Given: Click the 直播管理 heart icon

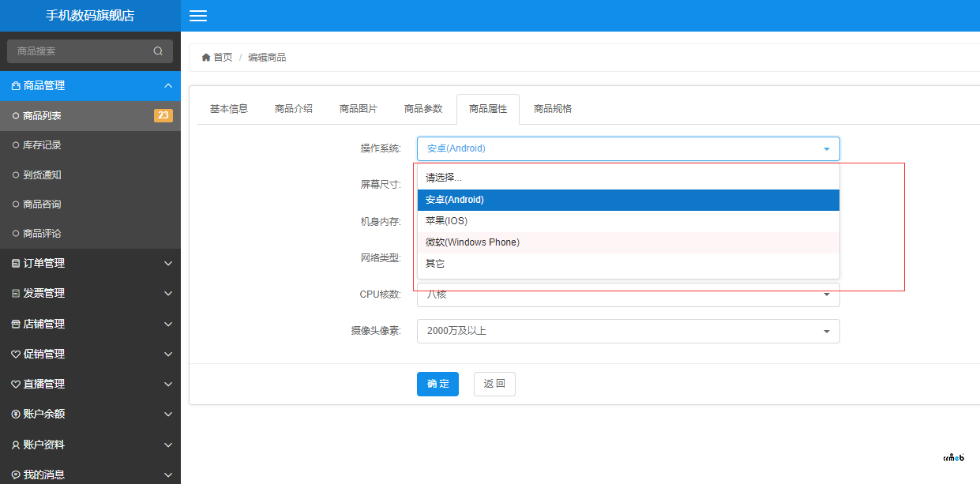Looking at the screenshot, I should (16, 385).
